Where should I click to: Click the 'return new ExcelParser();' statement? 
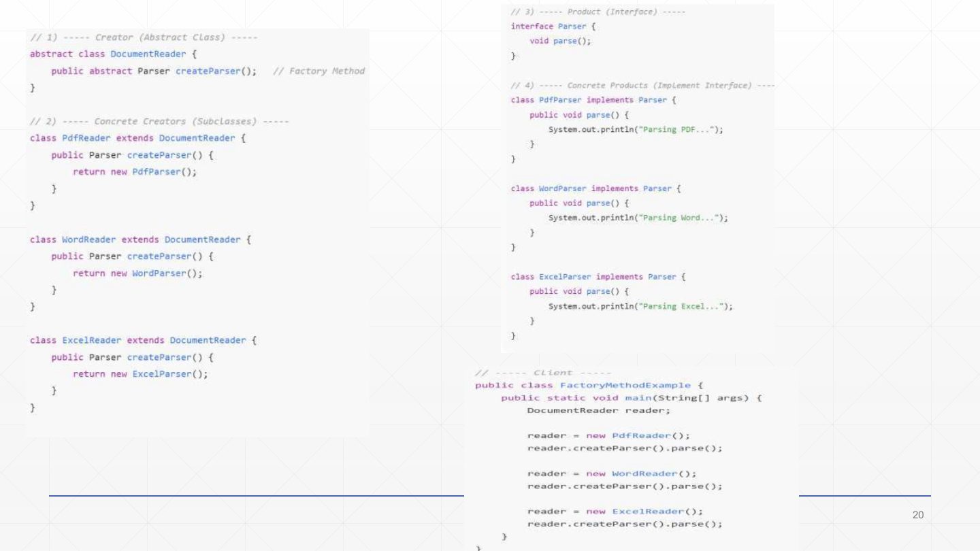tap(140, 374)
